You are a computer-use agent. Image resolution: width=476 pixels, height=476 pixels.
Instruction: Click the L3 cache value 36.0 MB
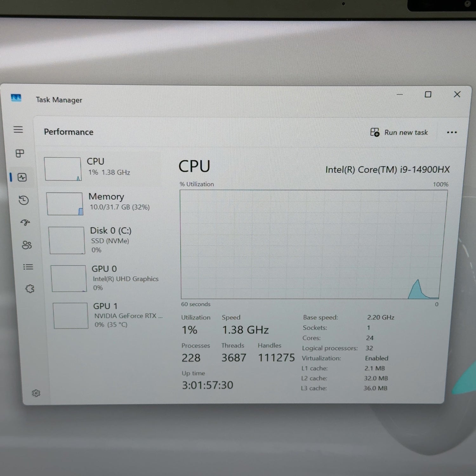[x=375, y=388]
